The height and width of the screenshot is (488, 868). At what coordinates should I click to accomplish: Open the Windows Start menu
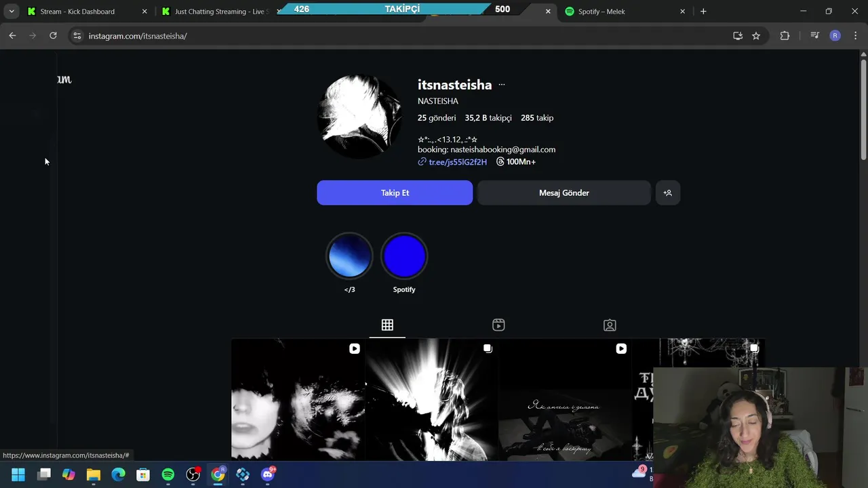18,474
